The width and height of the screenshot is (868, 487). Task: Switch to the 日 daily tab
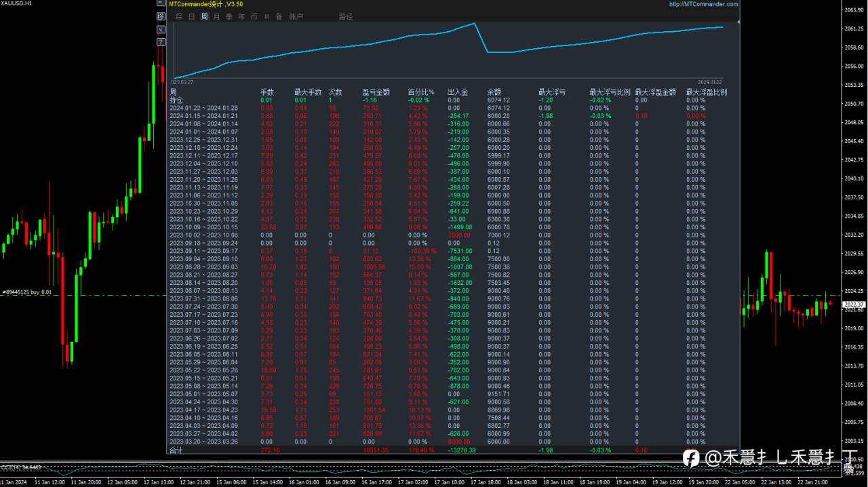192,16
